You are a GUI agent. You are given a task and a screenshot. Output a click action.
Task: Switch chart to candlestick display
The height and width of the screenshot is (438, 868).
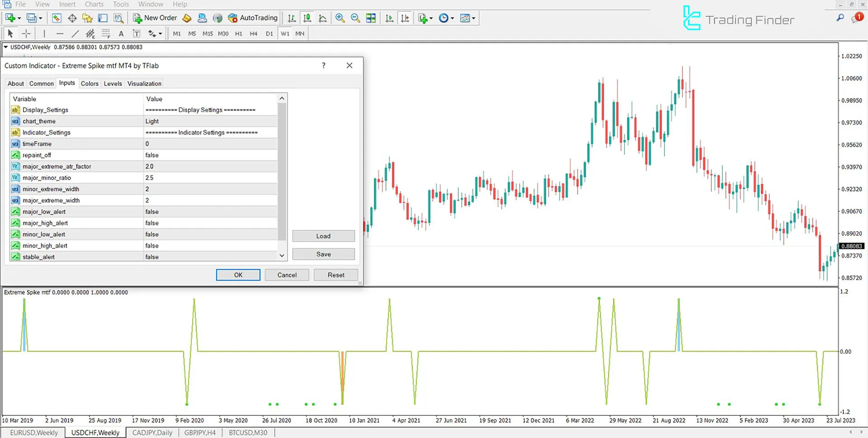[307, 18]
